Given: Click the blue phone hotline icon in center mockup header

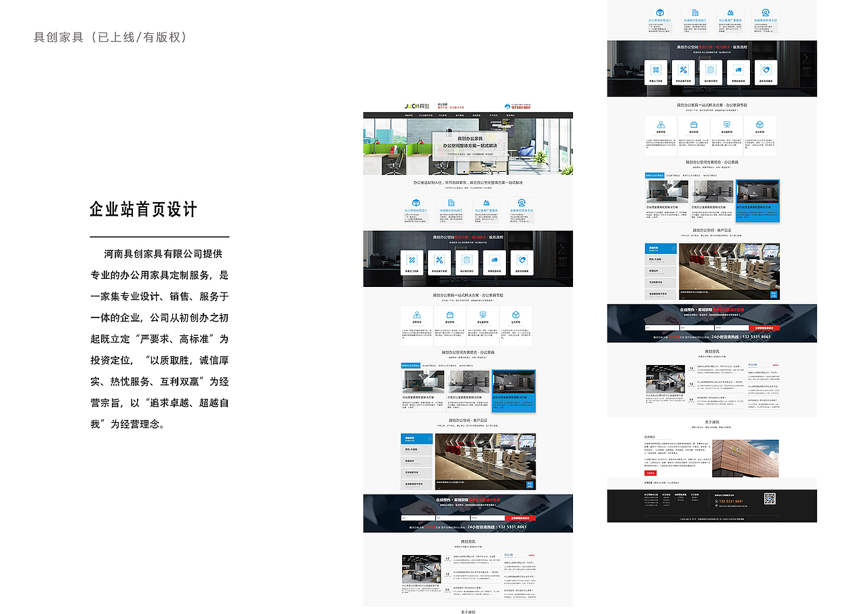Looking at the screenshot, I should [507, 106].
